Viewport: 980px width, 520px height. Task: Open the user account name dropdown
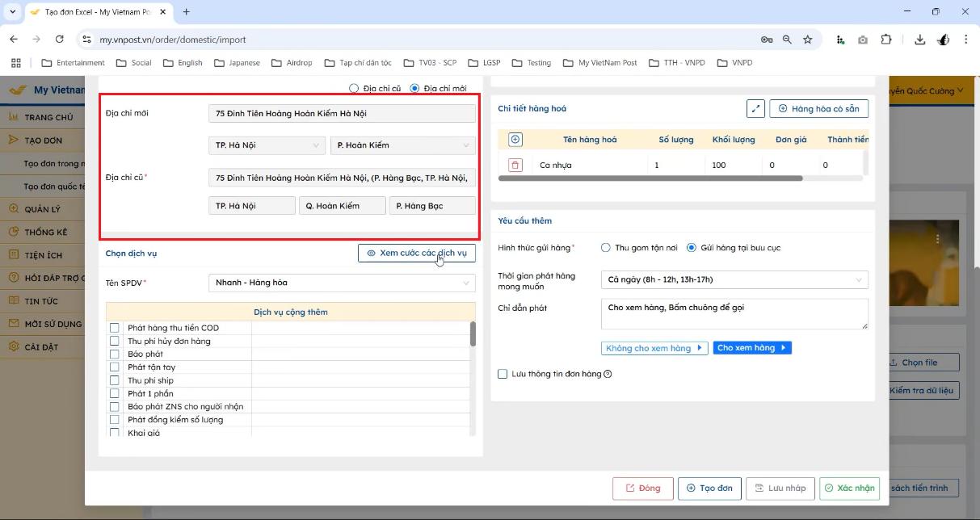(926, 91)
